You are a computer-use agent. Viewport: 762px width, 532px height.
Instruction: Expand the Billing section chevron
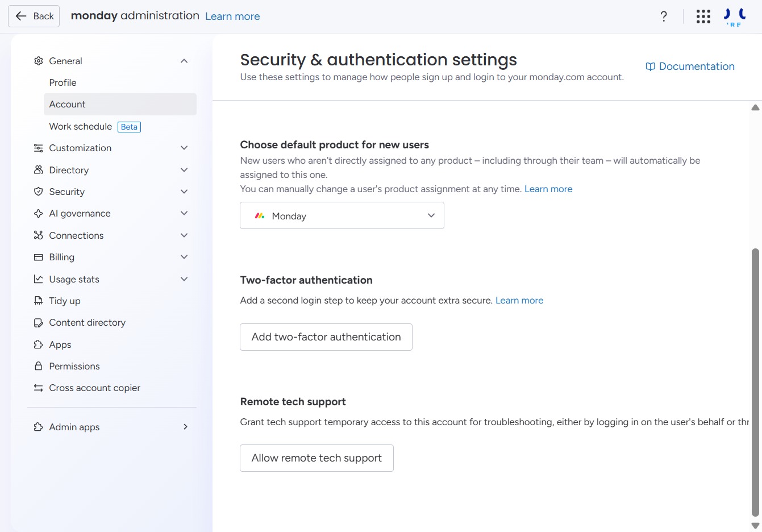(184, 257)
